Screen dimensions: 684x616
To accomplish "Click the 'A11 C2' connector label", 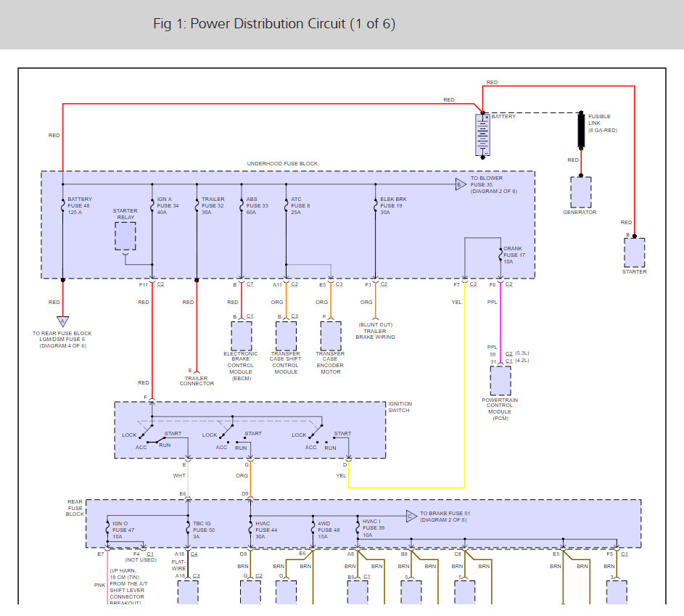I will pos(285,284).
